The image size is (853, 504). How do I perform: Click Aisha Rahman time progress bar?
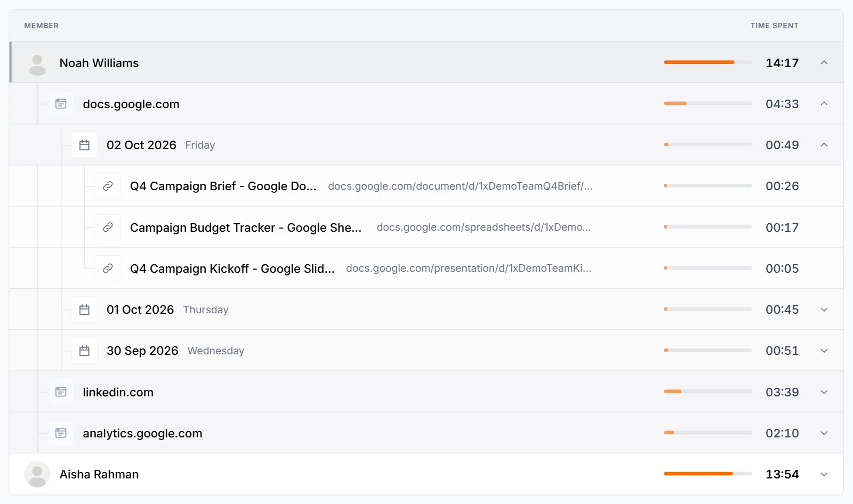(708, 474)
